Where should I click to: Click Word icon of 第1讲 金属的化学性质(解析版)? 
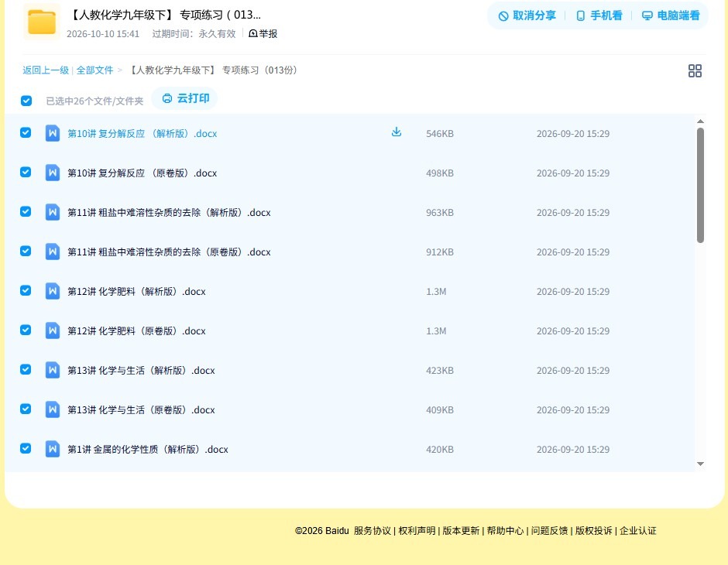click(x=53, y=449)
